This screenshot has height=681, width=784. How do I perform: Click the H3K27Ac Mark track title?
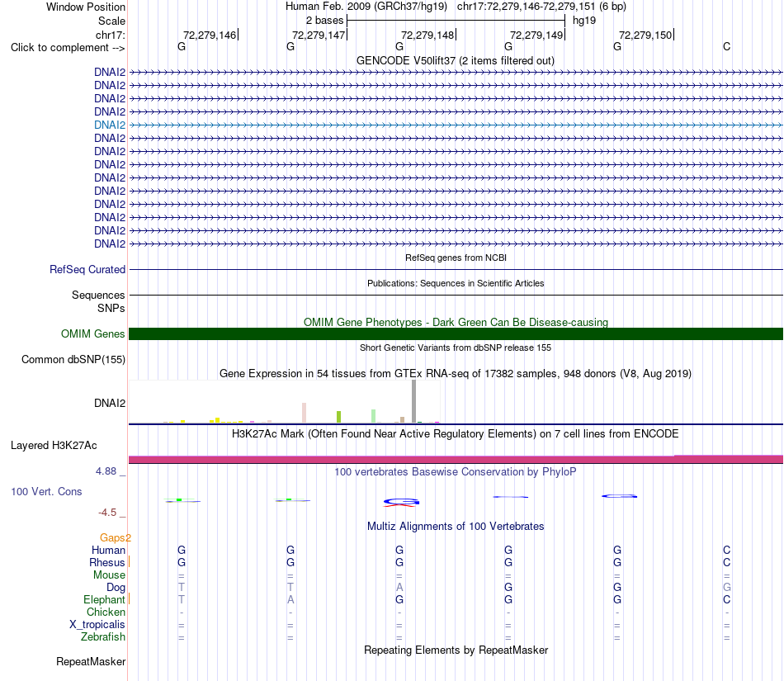tap(456, 434)
